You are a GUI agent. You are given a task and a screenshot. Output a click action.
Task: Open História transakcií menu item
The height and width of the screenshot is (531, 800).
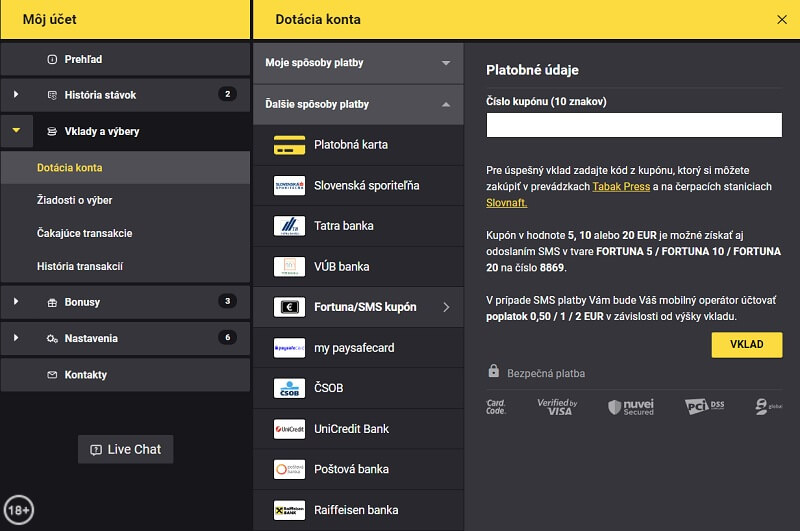click(79, 266)
